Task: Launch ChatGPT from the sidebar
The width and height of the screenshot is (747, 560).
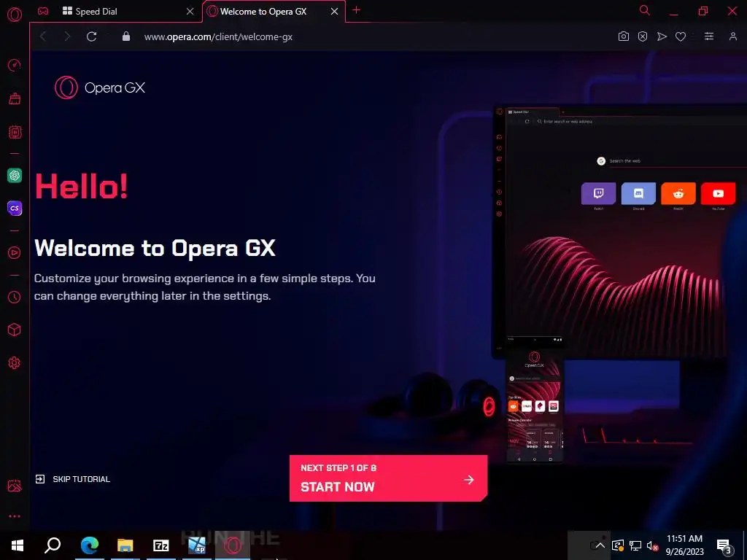Action: coord(15,175)
